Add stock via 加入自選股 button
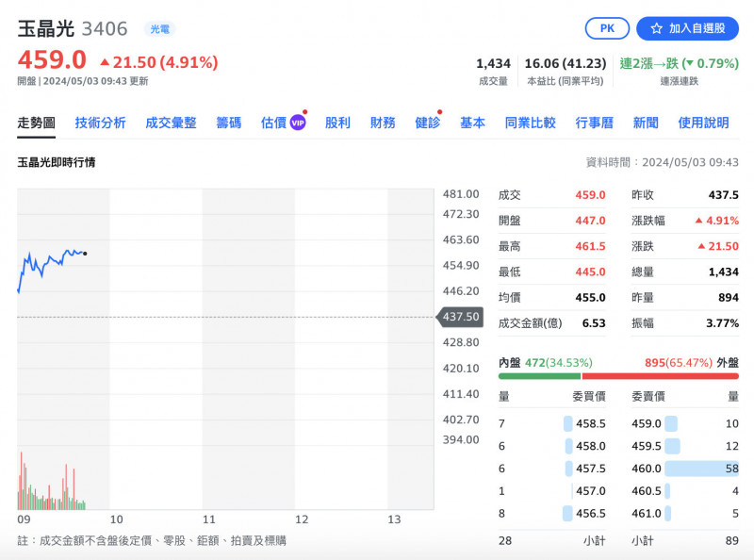The image size is (754, 560). pyautogui.click(x=687, y=28)
